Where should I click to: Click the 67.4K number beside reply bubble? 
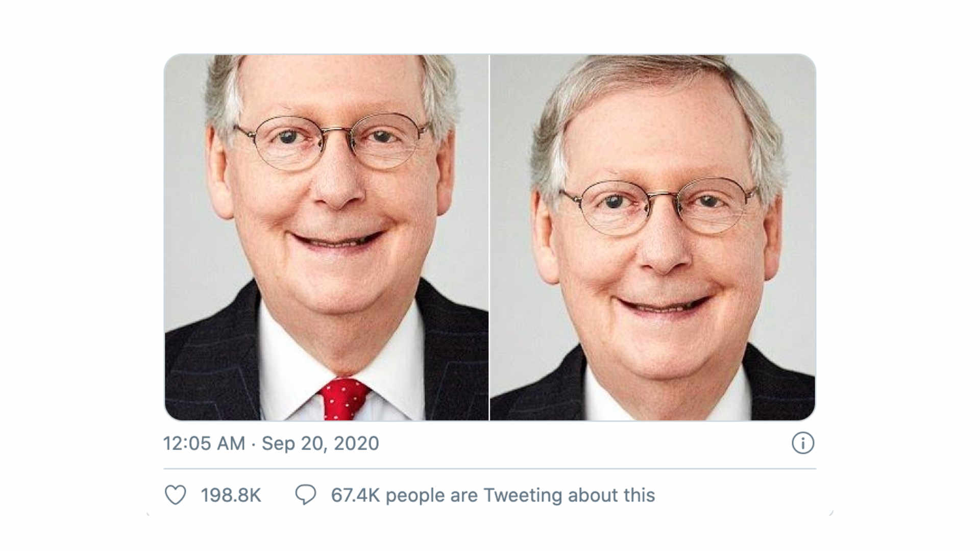(355, 495)
